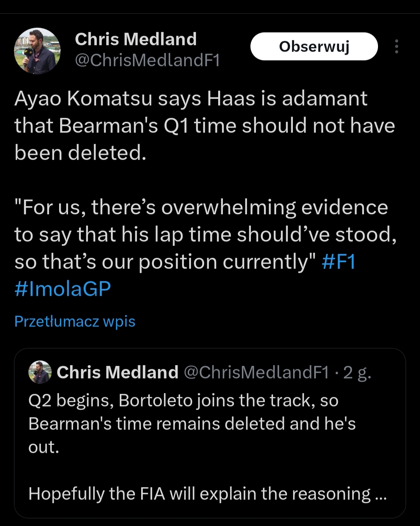This screenshot has height=526, width=420.
Task: Click the @ChrisMedlandF1 handle in header
Action: click(147, 60)
